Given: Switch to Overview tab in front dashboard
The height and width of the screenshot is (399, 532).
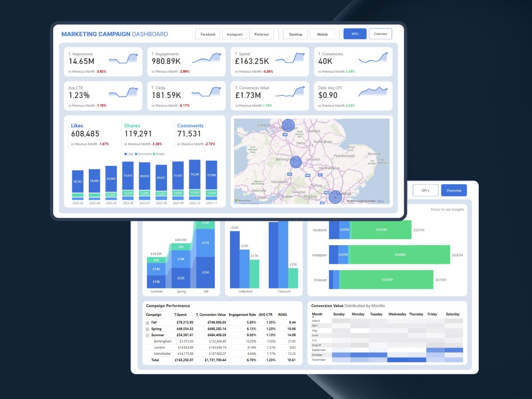Looking at the screenshot, I should point(380,34).
